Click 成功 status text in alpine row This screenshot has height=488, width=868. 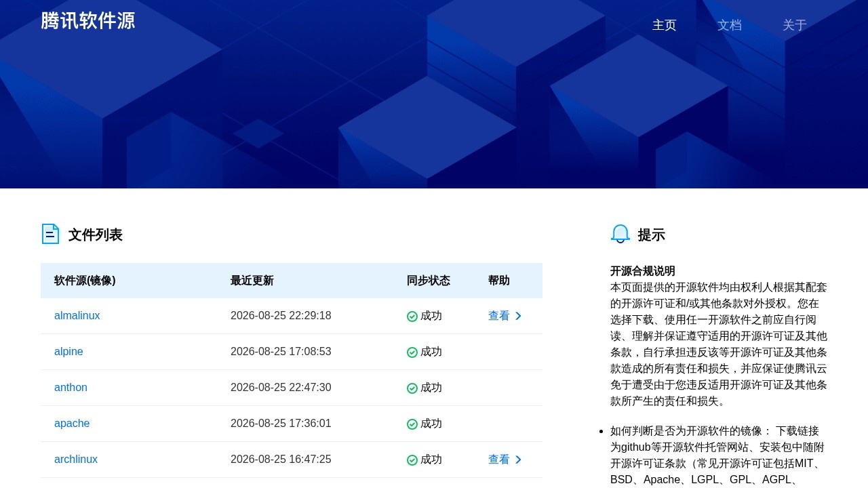[x=431, y=352]
